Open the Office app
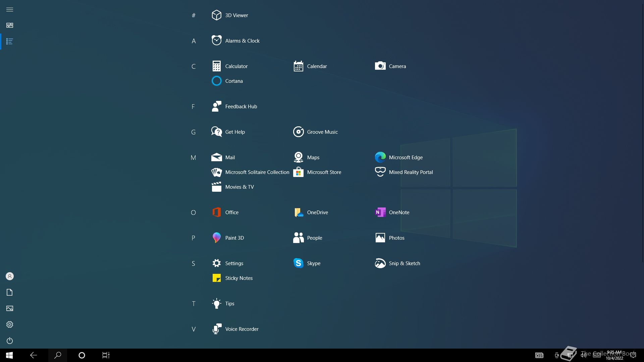Viewport: 644px width, 362px height. (225, 213)
